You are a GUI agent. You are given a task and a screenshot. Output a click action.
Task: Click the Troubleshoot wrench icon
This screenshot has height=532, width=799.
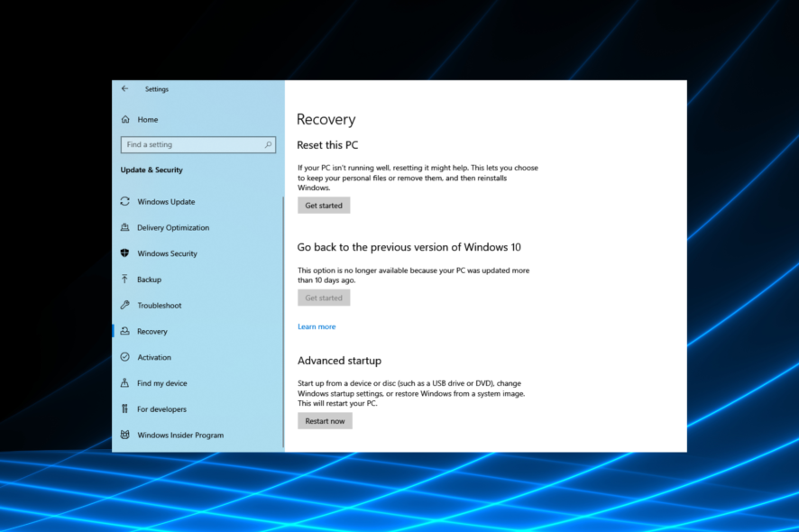[x=124, y=306]
